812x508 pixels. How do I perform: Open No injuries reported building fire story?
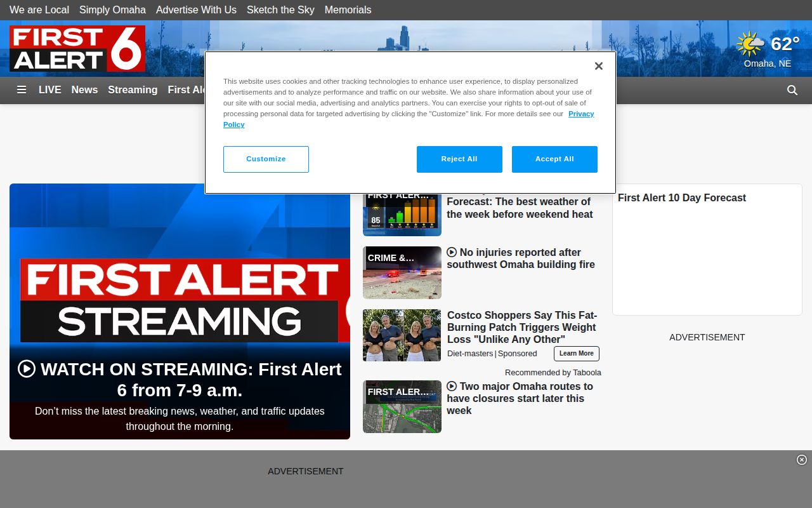pos(521,258)
